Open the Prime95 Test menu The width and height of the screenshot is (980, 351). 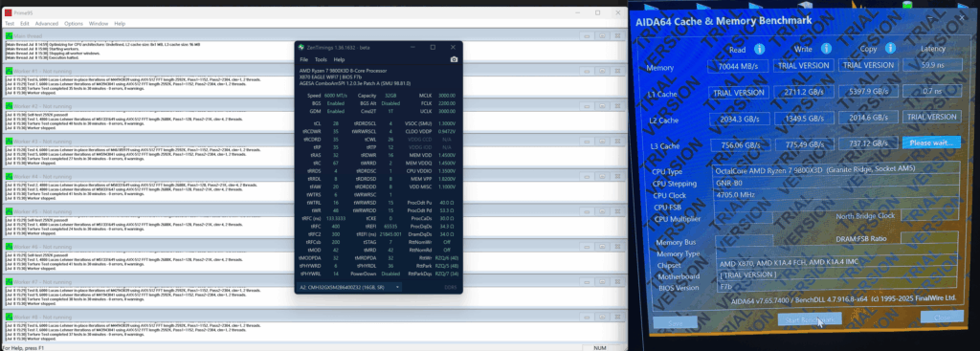pyautogui.click(x=10, y=24)
